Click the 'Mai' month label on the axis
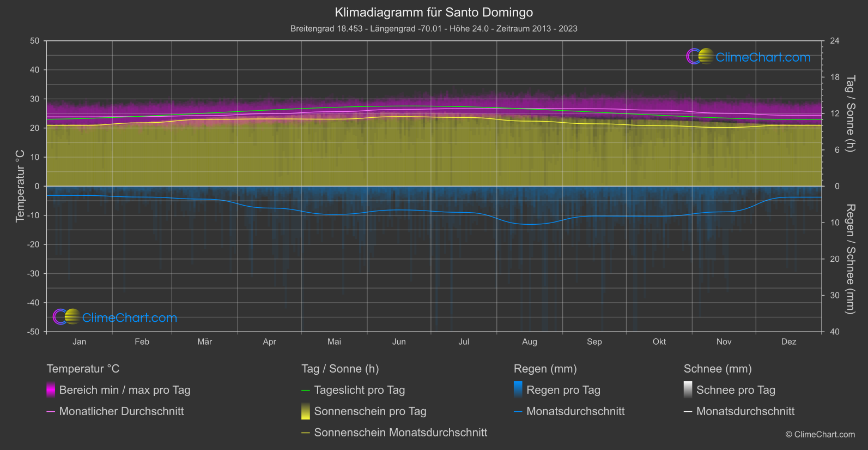This screenshot has width=868, height=450. click(x=334, y=341)
